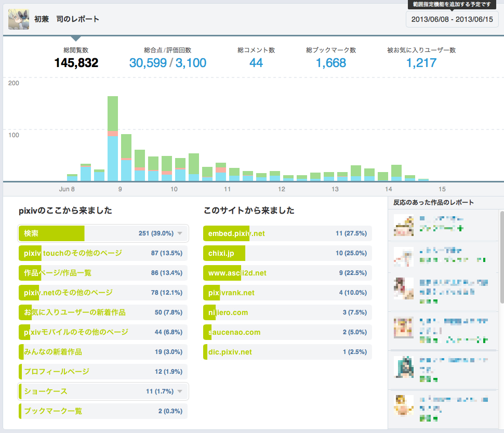The image size is (504, 433).
Task: Open the embed.pixiv.net referrer link
Action: (236, 233)
